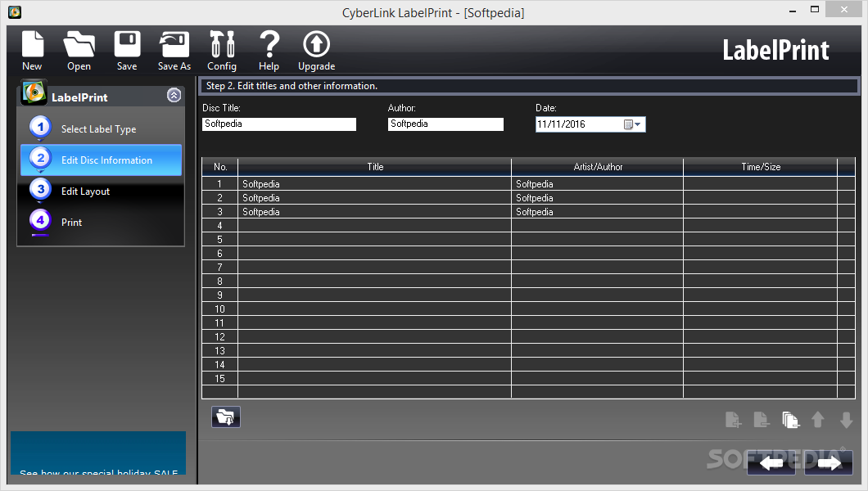
Task: Select Artist/Author cell of row 1
Action: (x=597, y=183)
